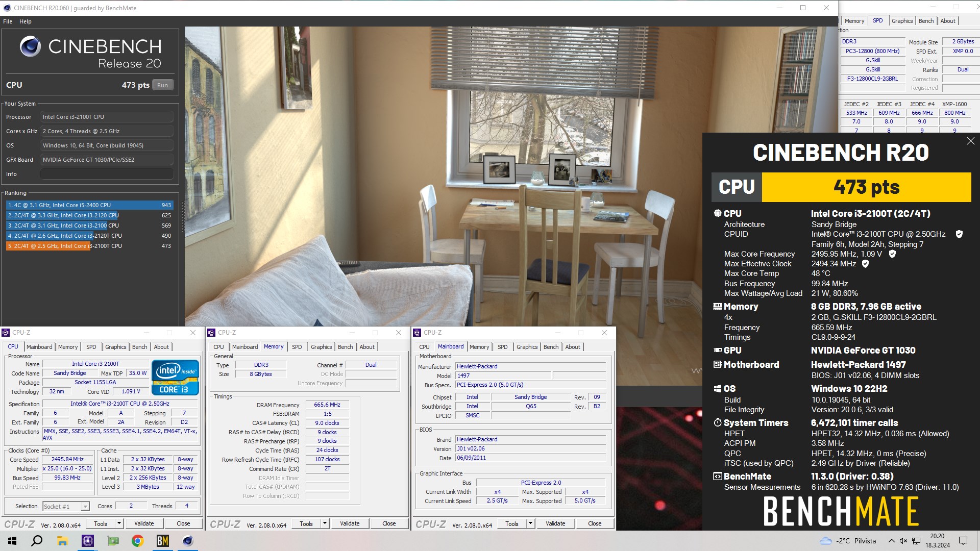Open SPD tab in the Memory tab CPU-Z window
Viewport: 980px width, 551px height.
[297, 347]
